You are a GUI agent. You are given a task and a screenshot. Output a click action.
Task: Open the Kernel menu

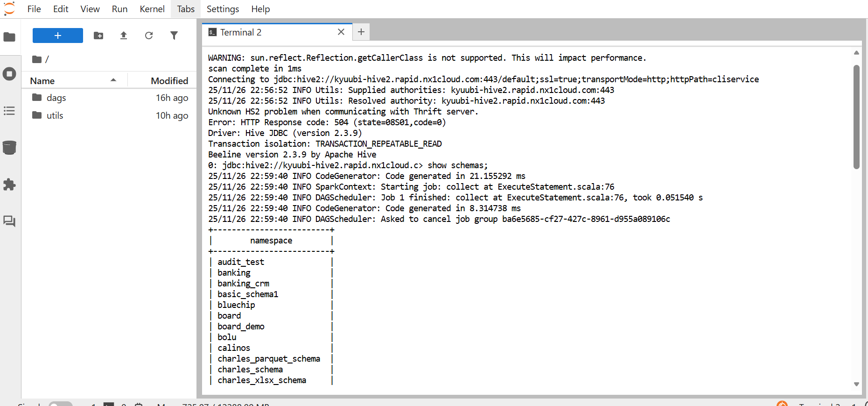152,9
